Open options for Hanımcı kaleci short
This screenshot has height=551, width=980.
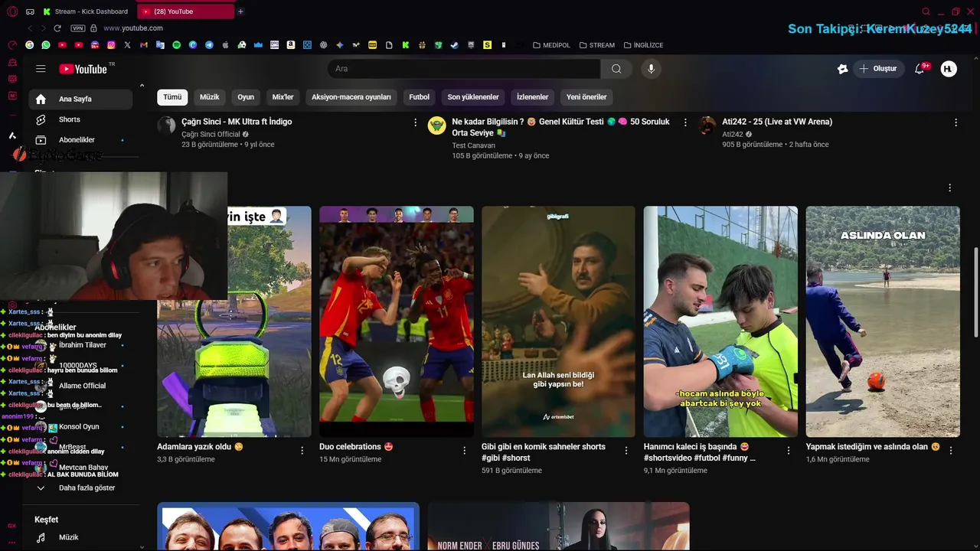[x=789, y=451]
